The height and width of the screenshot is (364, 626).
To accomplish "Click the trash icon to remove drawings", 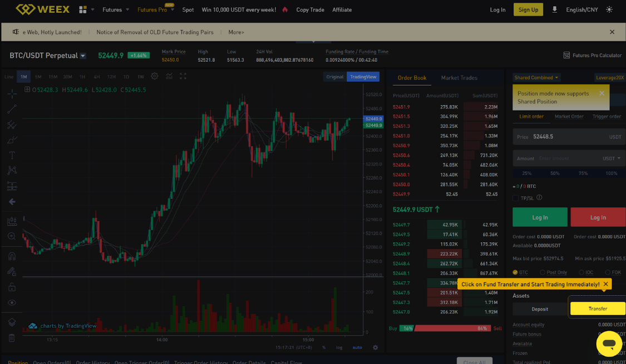I will (x=12, y=338).
